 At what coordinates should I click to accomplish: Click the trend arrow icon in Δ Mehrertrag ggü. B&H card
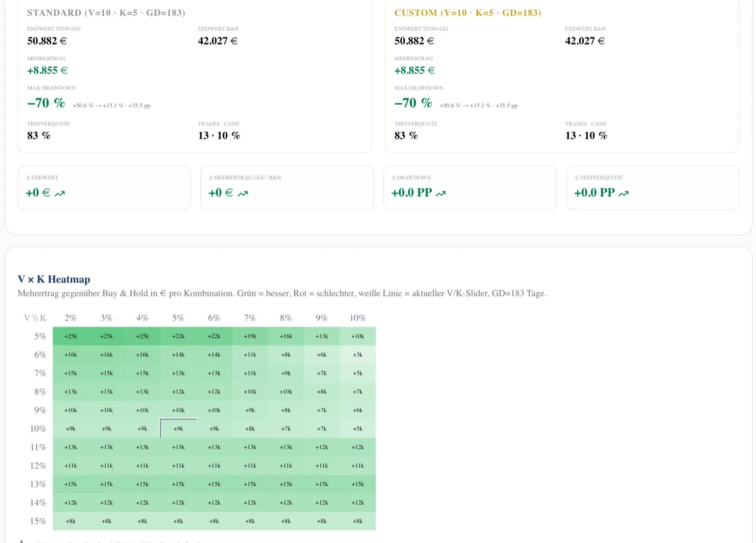pyautogui.click(x=242, y=193)
